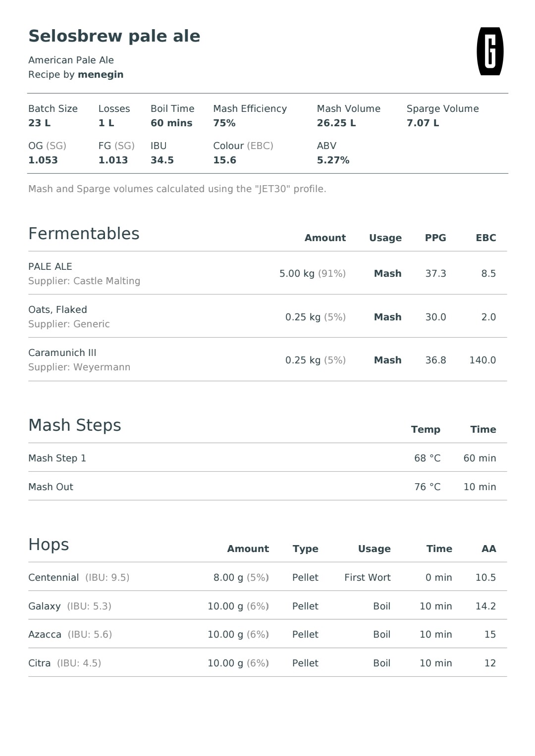Click the ABV 5.27% value
535x756 pixels.
point(333,160)
